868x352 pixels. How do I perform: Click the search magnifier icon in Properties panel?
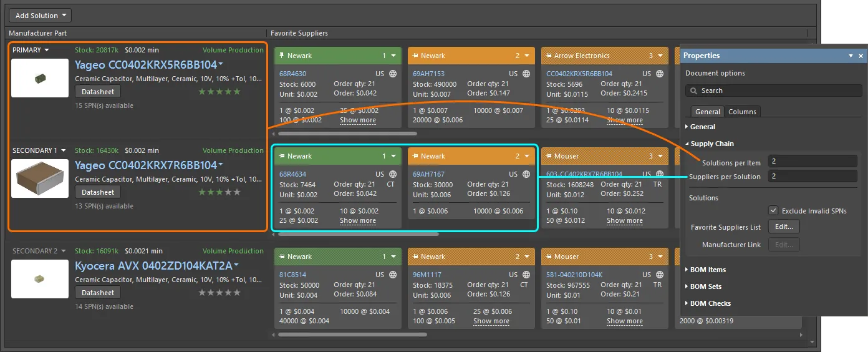point(693,90)
